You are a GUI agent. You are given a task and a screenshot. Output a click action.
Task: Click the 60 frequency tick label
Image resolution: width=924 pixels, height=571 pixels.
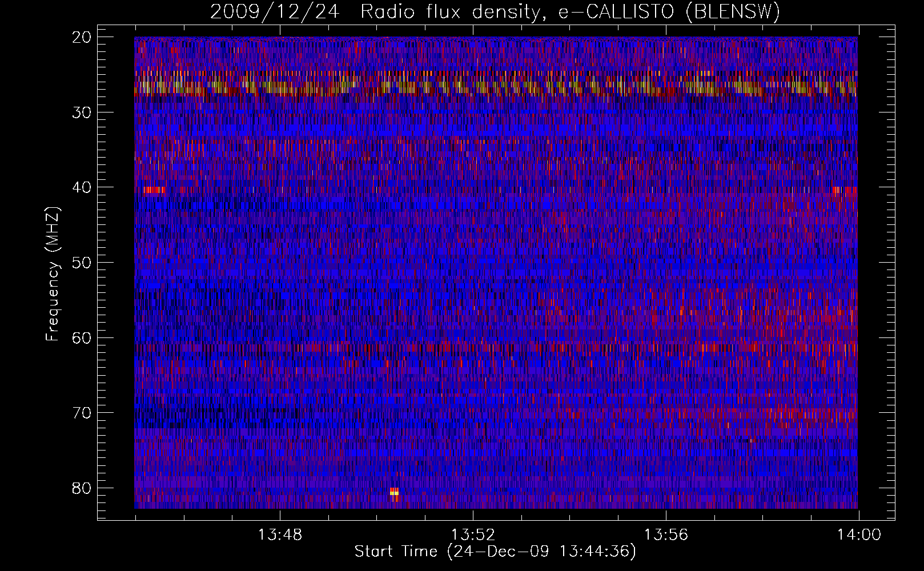[82, 337]
